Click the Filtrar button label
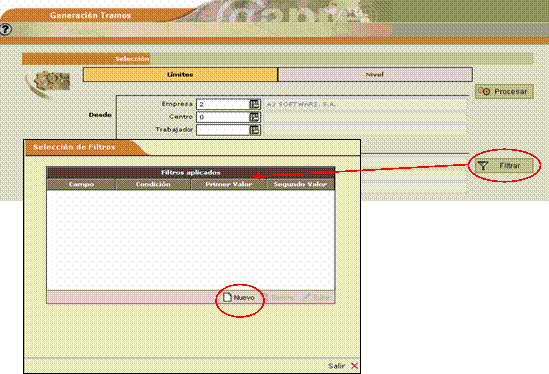The width and height of the screenshot is (549, 374). 510,166
